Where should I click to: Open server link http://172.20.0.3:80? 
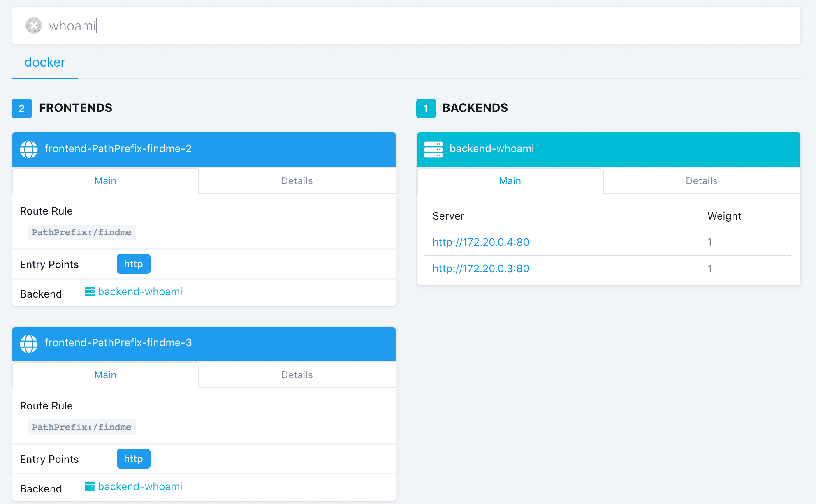(480, 268)
